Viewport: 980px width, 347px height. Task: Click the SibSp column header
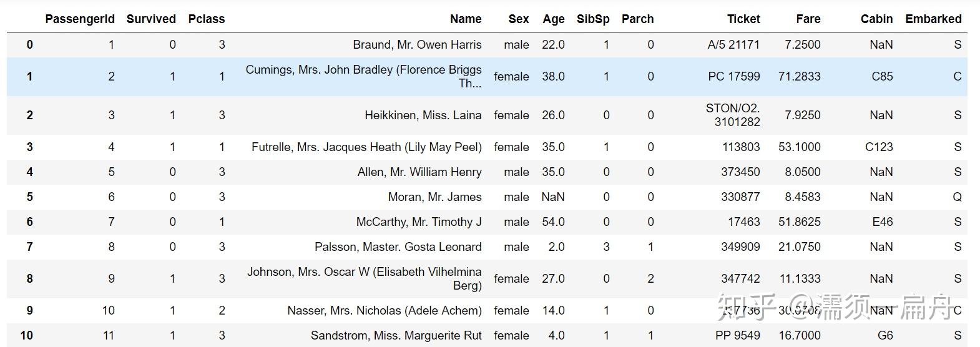[x=593, y=19]
